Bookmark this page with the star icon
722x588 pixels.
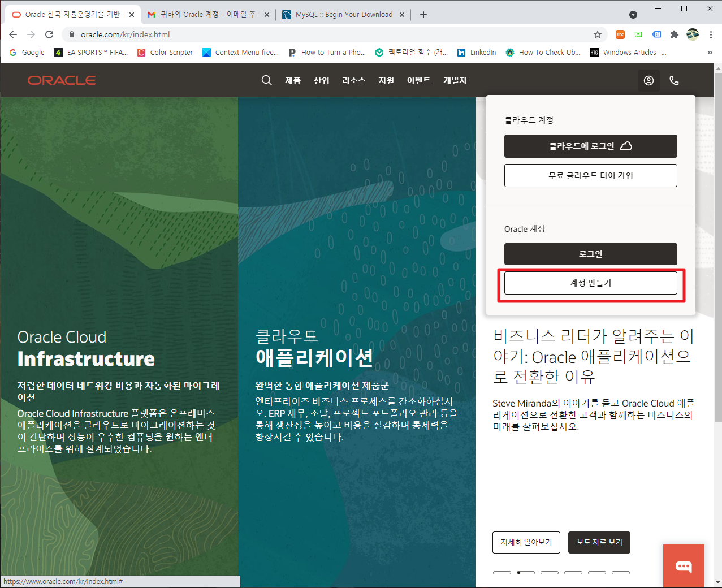pos(597,34)
